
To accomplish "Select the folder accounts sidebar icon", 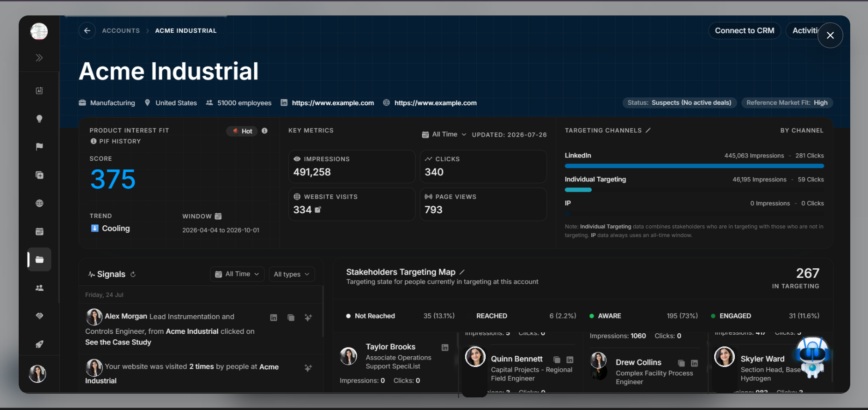I will point(39,259).
